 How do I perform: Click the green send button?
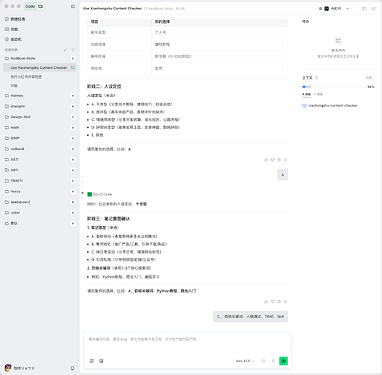pyautogui.click(x=283, y=361)
